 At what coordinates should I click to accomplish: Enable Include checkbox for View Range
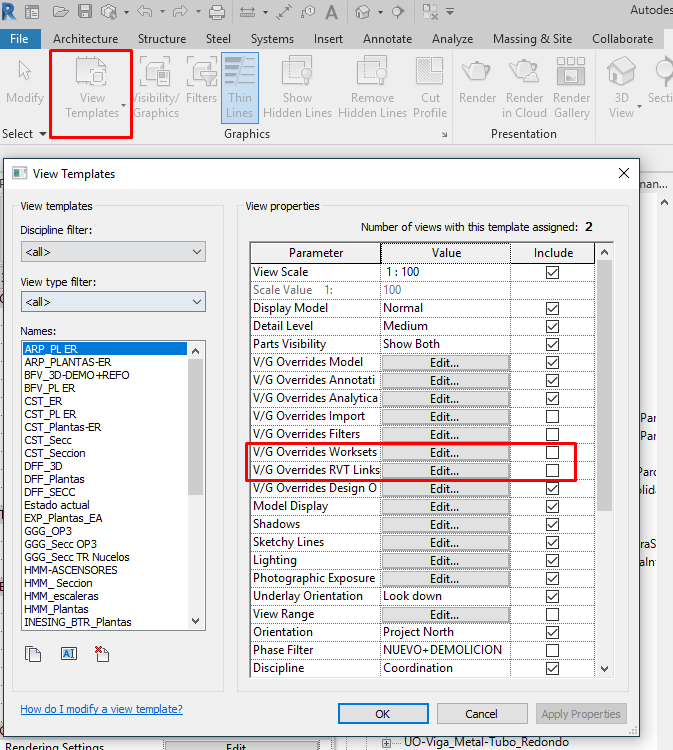point(552,614)
